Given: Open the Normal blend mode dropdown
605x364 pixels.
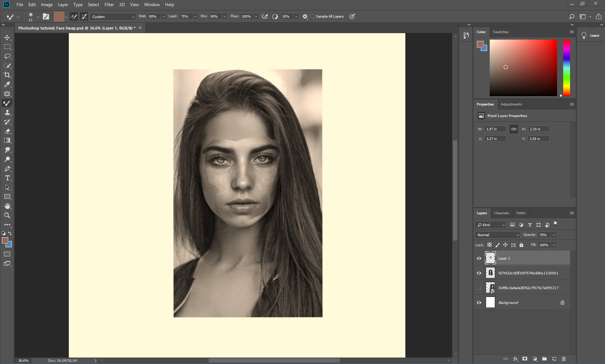Looking at the screenshot, I should [498, 235].
